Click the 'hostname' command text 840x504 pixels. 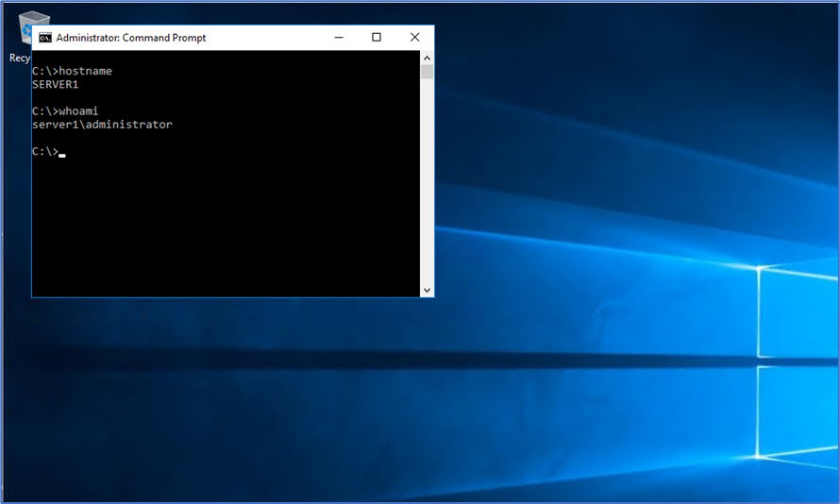coord(85,71)
